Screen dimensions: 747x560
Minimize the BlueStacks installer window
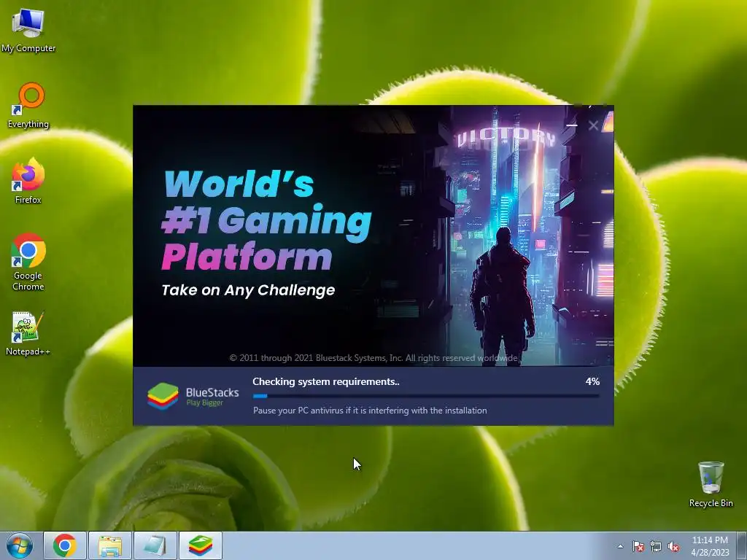tap(572, 125)
